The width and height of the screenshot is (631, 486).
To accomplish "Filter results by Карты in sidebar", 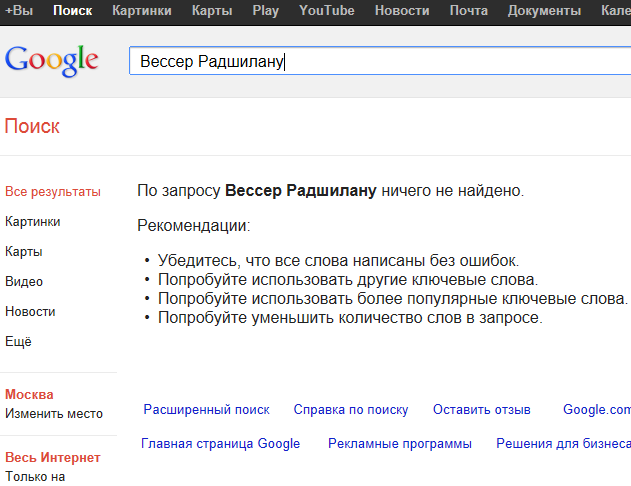I will (x=24, y=252).
